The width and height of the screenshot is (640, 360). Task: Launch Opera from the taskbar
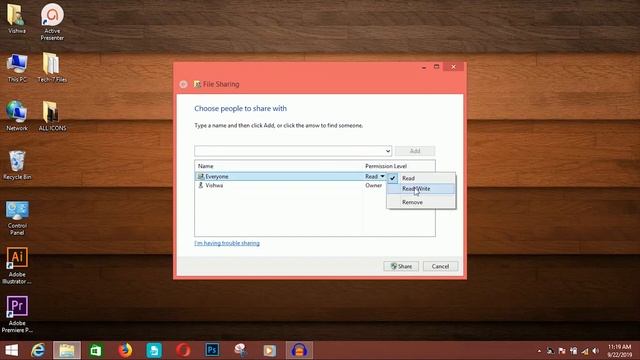[183, 350]
